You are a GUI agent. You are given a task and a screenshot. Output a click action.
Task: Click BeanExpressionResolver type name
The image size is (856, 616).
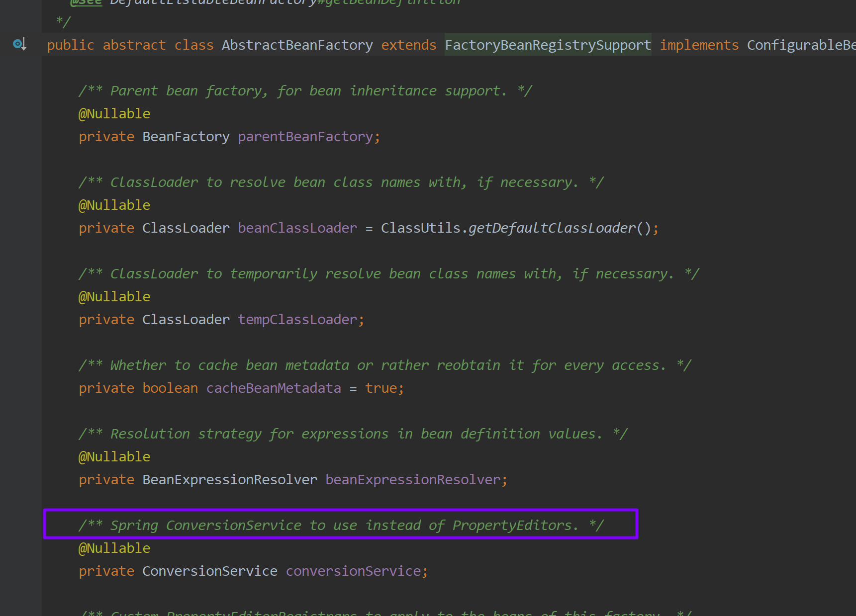230,480
